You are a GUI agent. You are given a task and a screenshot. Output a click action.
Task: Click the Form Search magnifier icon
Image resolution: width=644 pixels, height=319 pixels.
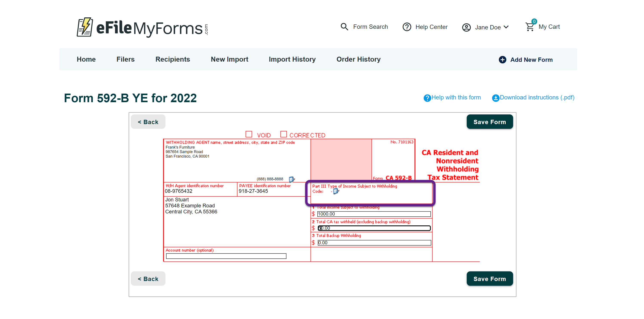tap(344, 27)
